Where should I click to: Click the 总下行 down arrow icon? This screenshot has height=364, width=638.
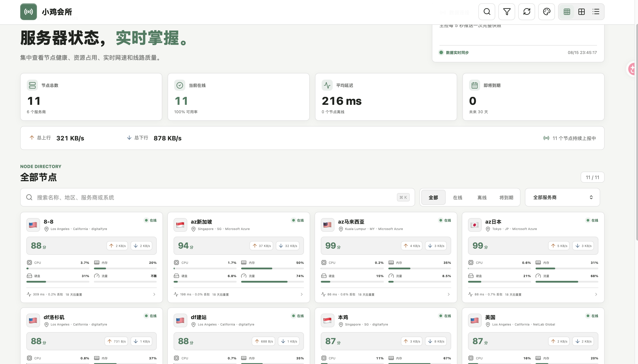[129, 138]
